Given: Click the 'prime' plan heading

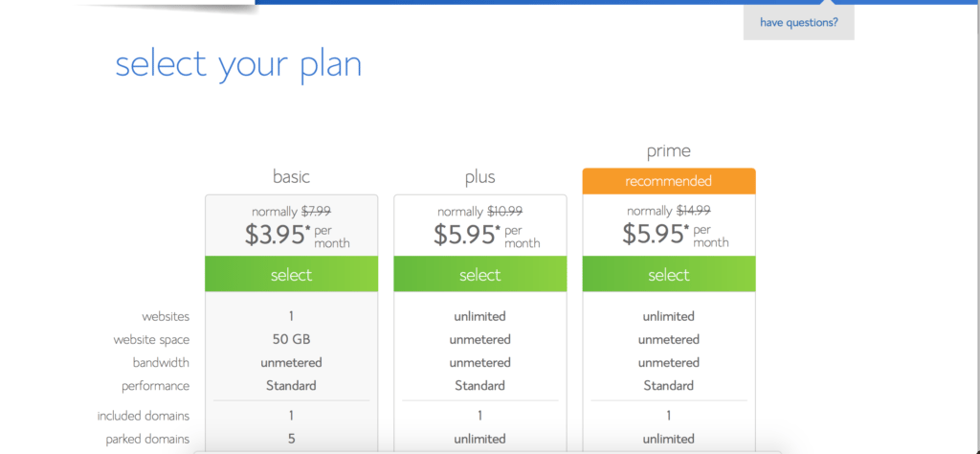Looking at the screenshot, I should coord(669,151).
